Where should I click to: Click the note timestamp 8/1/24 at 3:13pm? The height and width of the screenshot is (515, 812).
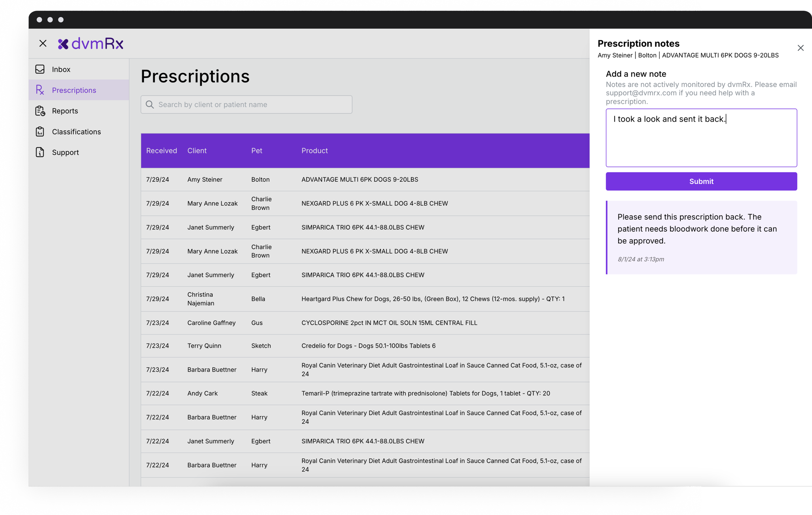[x=641, y=259]
